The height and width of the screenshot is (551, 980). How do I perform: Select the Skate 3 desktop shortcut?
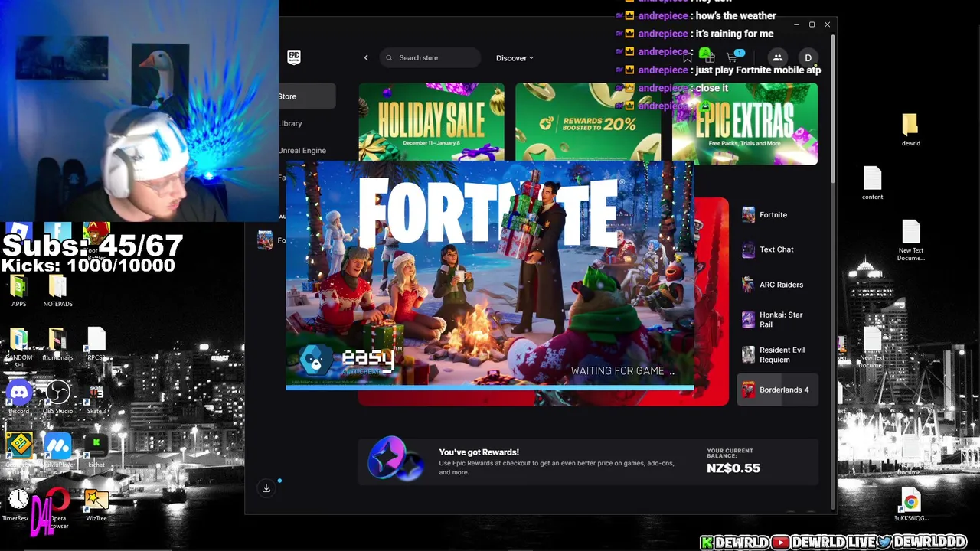(x=96, y=398)
